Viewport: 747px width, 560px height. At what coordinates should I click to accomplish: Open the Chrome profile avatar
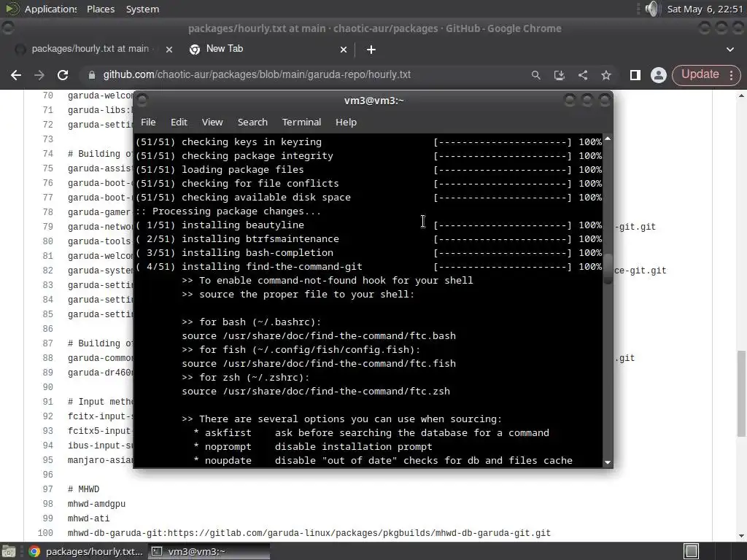click(659, 75)
